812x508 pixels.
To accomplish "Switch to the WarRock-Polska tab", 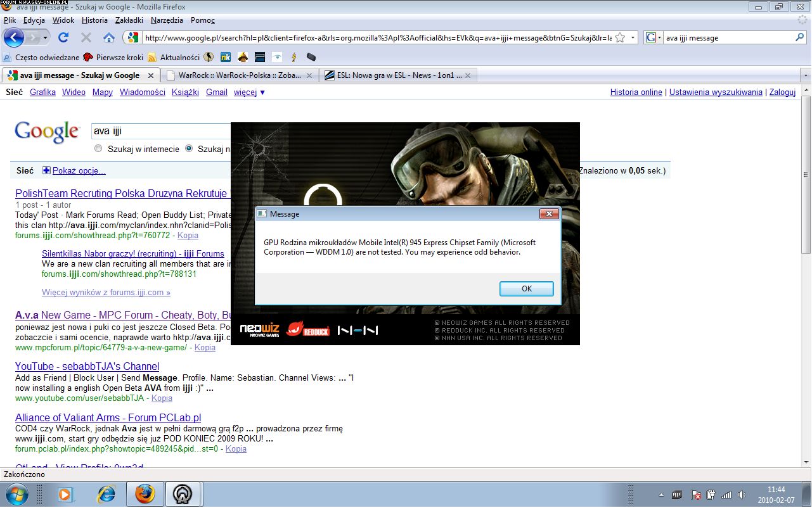I will [x=239, y=75].
